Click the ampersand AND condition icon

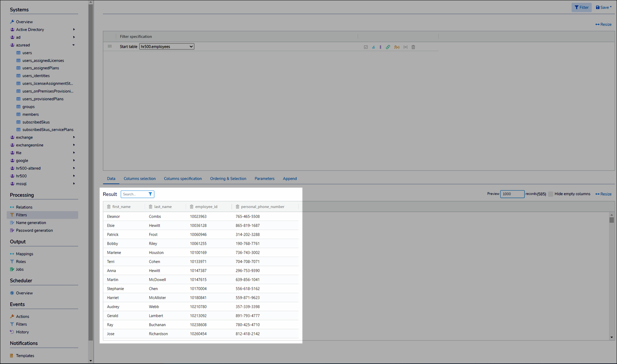coord(373,47)
